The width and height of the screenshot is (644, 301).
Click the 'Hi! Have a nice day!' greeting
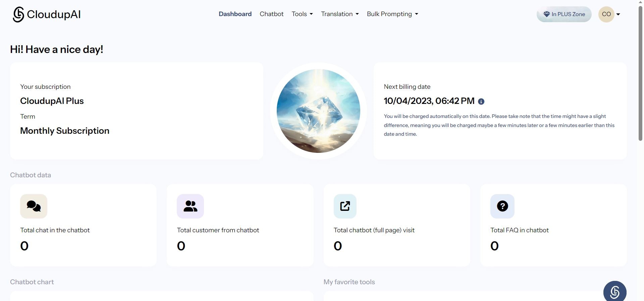57,50
